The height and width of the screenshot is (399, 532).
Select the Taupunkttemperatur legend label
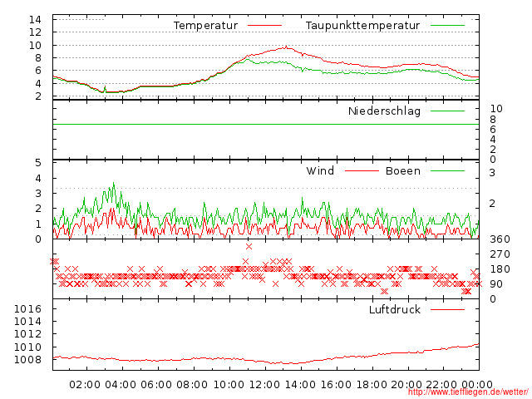(362, 26)
